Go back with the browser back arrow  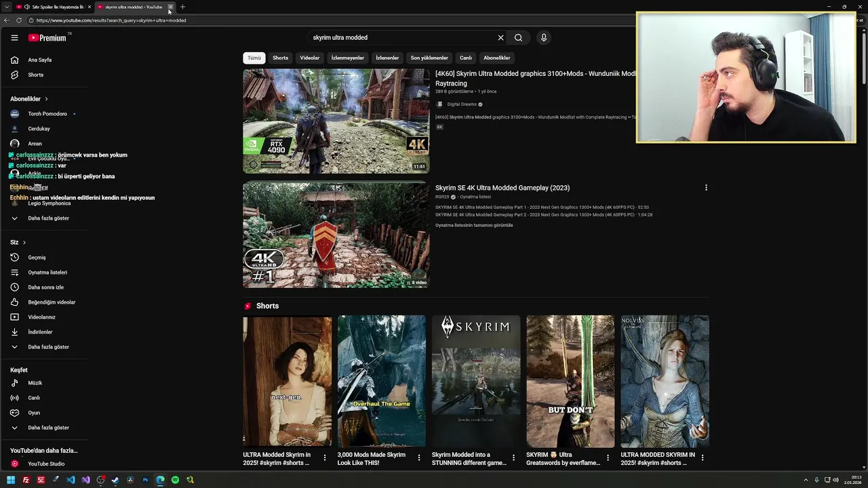coord(7,20)
